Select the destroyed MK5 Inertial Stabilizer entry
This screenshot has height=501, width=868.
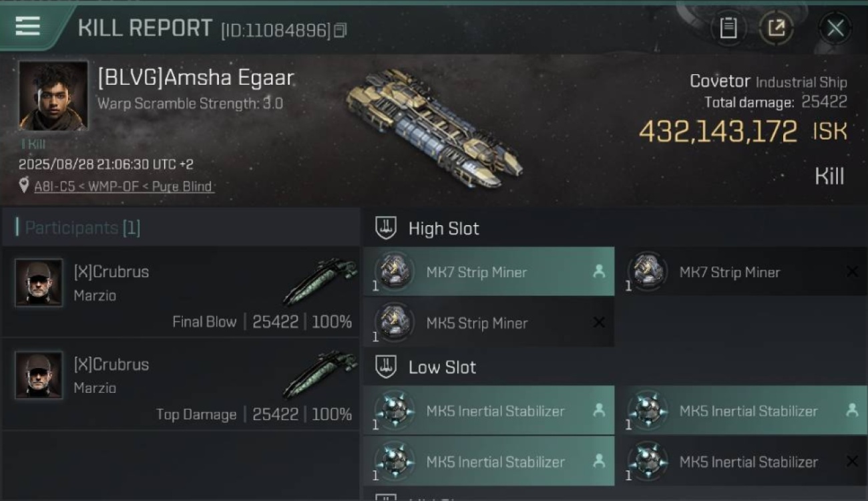click(x=744, y=462)
